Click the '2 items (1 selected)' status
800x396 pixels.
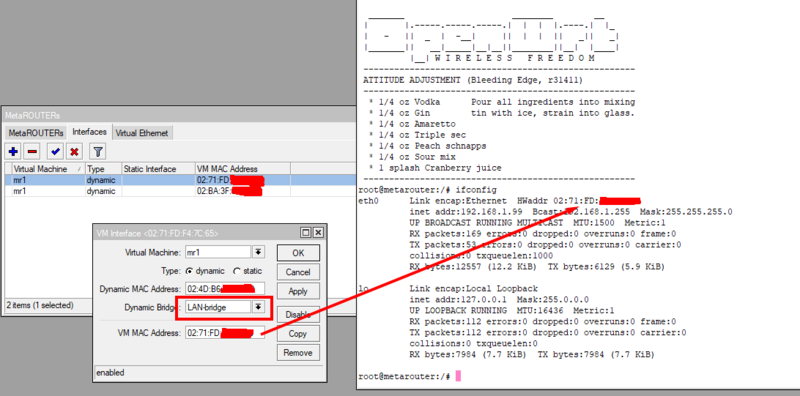(x=40, y=305)
